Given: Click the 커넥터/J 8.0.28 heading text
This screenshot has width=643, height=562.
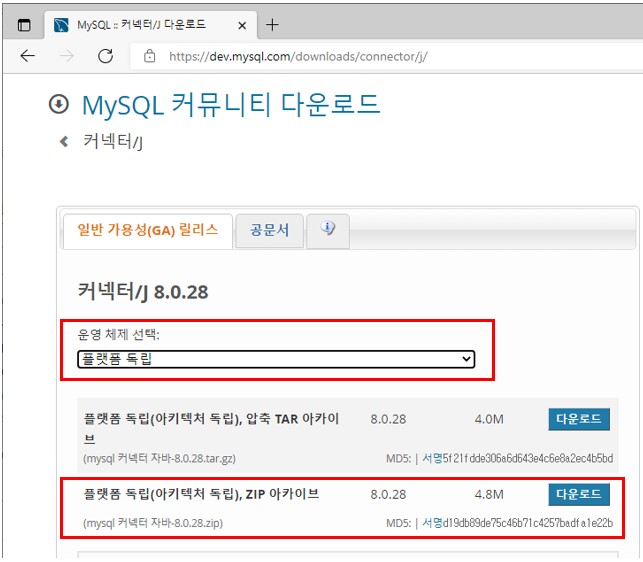Looking at the screenshot, I should (143, 292).
